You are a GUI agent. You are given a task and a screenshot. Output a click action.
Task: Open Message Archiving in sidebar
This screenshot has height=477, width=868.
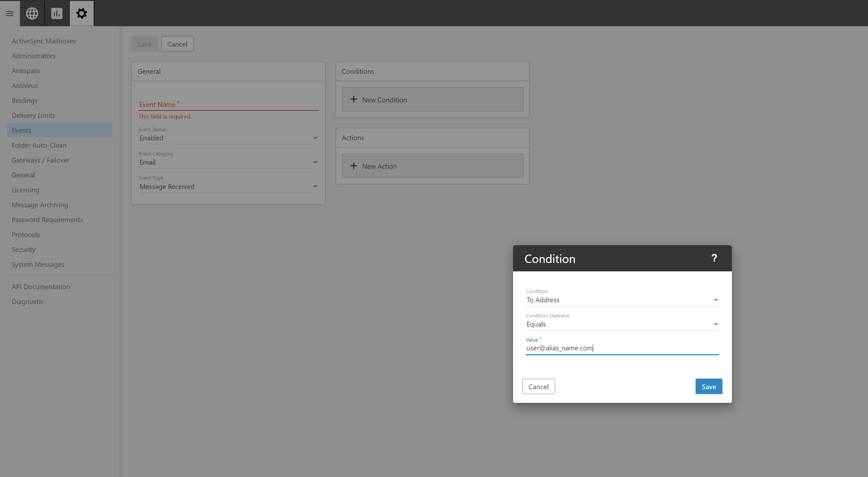tap(40, 205)
